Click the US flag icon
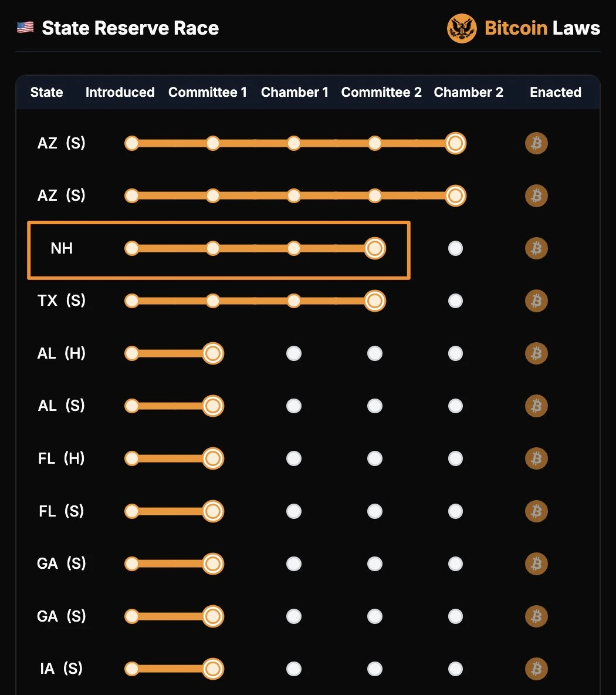This screenshot has height=695, width=616. tap(25, 28)
